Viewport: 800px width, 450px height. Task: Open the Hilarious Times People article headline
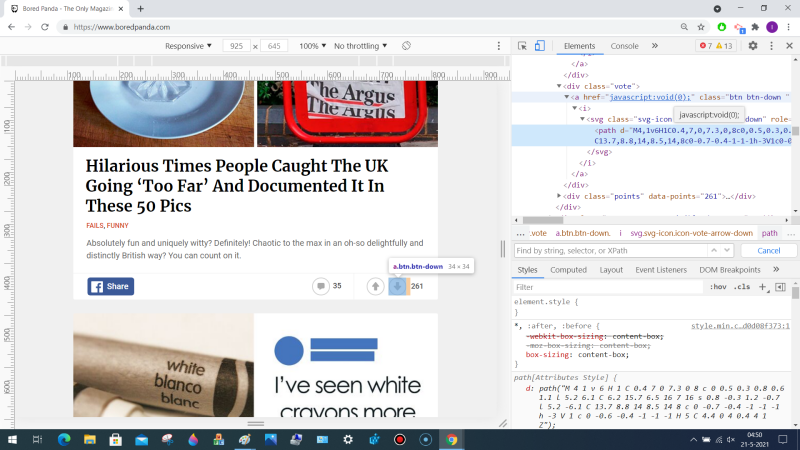coord(237,186)
